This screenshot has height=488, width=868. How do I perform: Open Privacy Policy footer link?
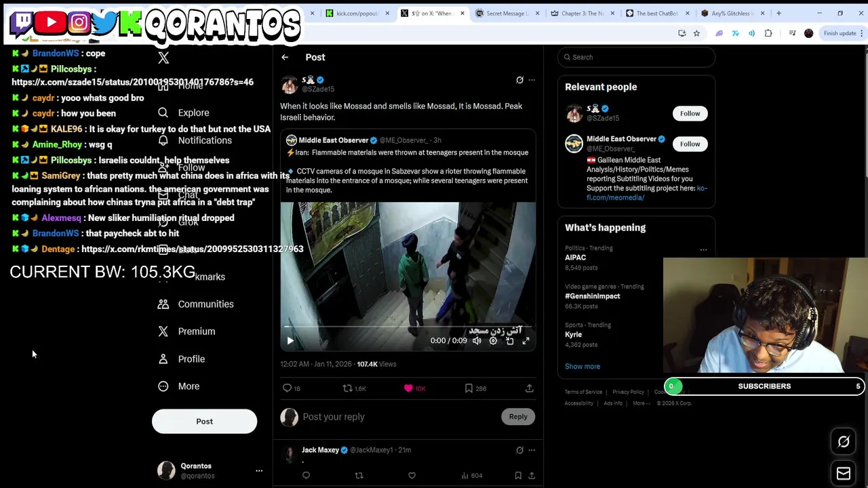[628, 392]
